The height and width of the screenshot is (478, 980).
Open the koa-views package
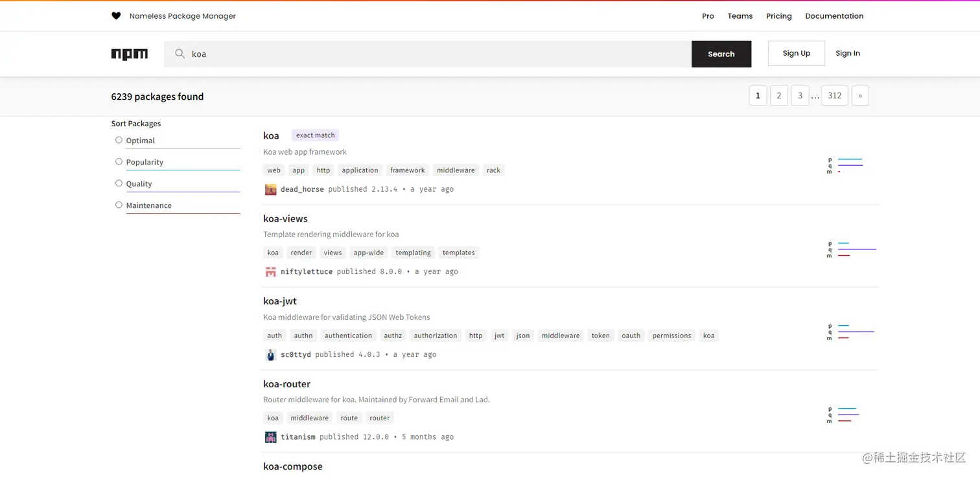click(285, 219)
